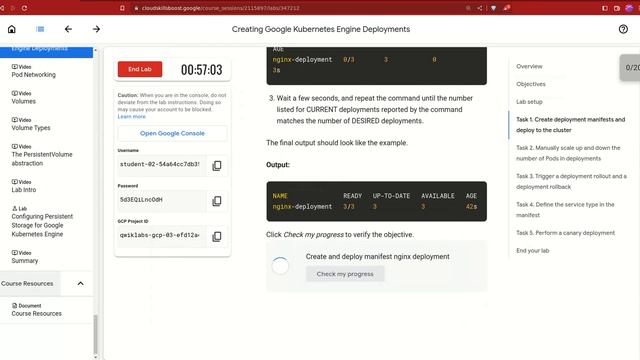Image resolution: width=640 pixels, height=360 pixels.
Task: Click the lab timer 00:57:03
Action: [202, 69]
